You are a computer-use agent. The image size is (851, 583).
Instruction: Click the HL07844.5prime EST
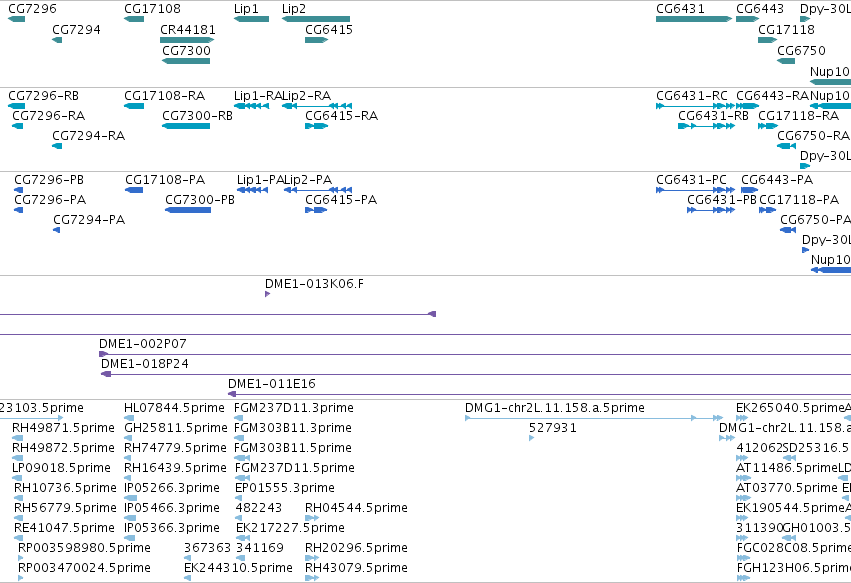coord(129,418)
